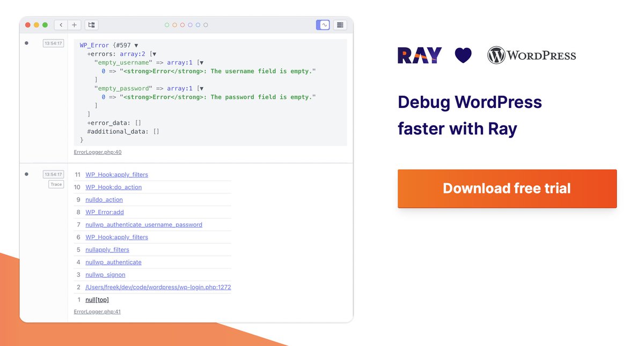Click the Debug WordPress faster with Ray heading
Image resolution: width=644 pixels, height=346 pixels.
470,116
